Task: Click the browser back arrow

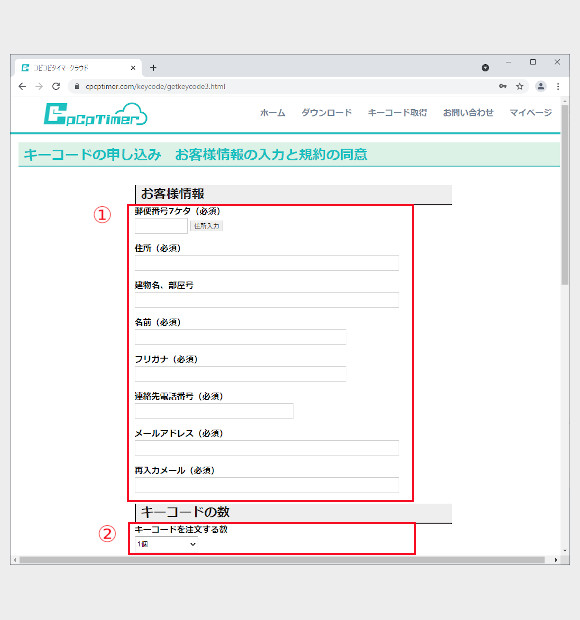Action: [22, 86]
